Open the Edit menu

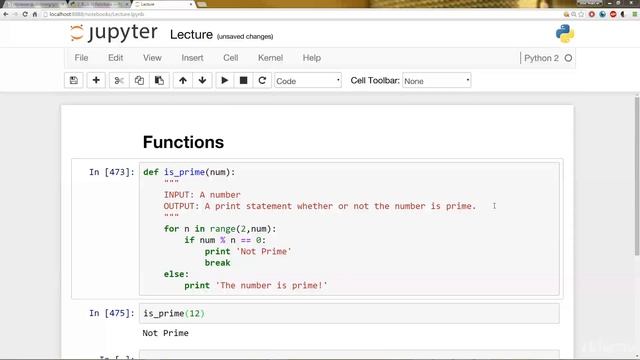pyautogui.click(x=116, y=58)
